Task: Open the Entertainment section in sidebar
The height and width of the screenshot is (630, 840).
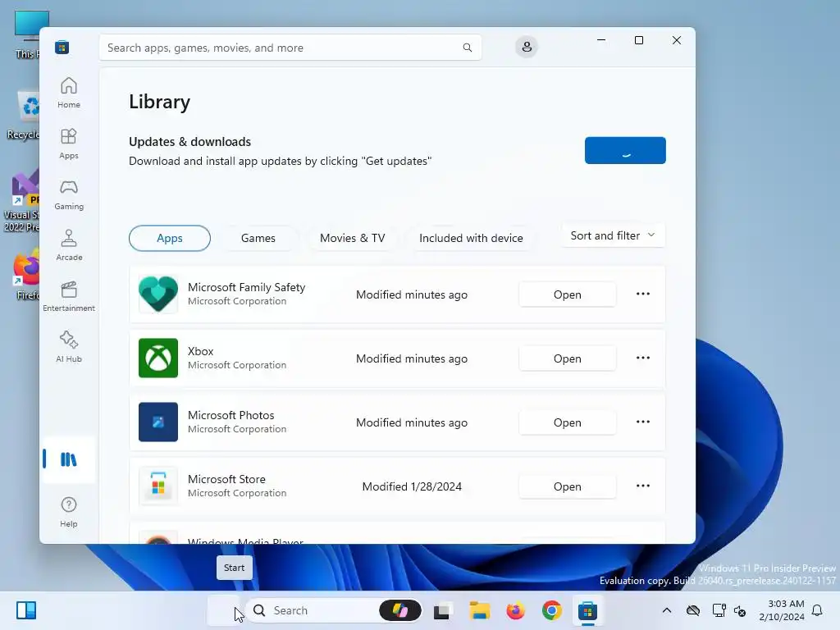Action: pos(69,296)
